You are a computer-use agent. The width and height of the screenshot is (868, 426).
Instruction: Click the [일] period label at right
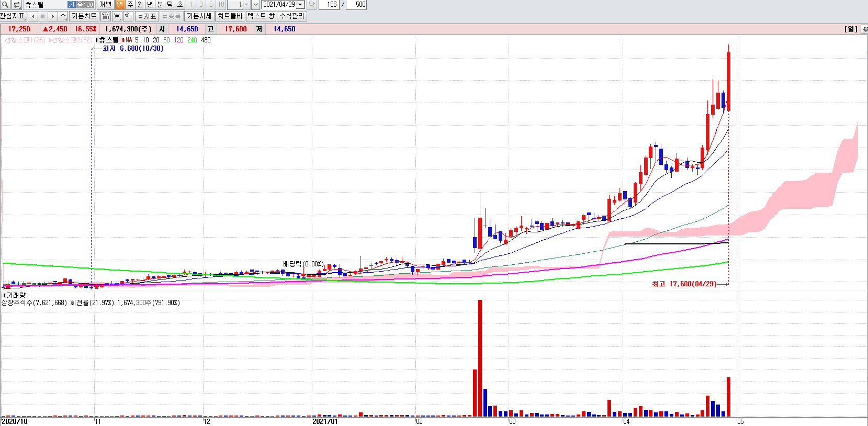coord(851,29)
